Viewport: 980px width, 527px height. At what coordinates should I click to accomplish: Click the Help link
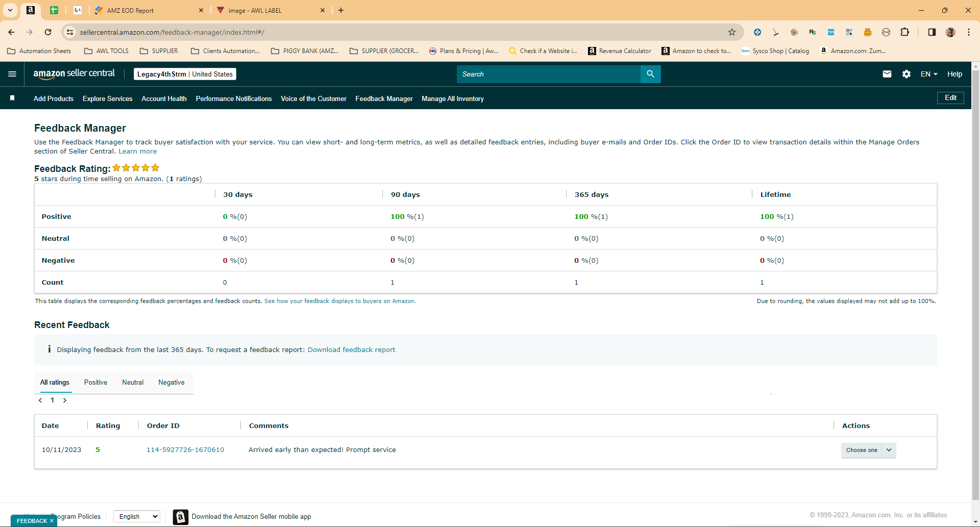[954, 74]
